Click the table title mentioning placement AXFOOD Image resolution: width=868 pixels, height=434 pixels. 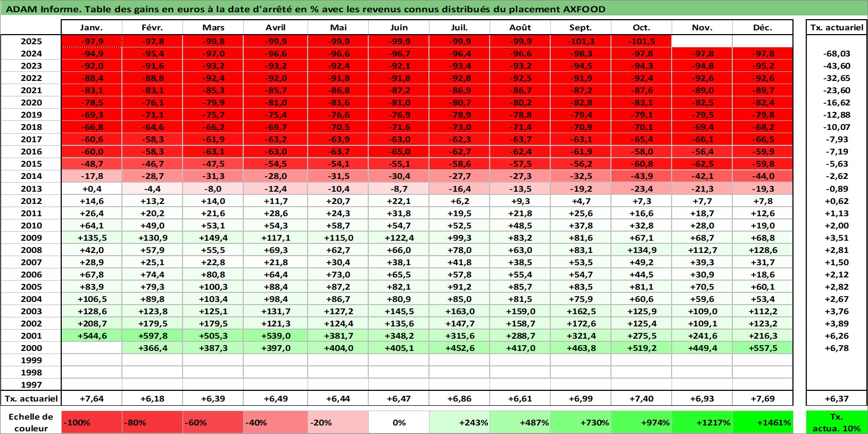(305, 9)
